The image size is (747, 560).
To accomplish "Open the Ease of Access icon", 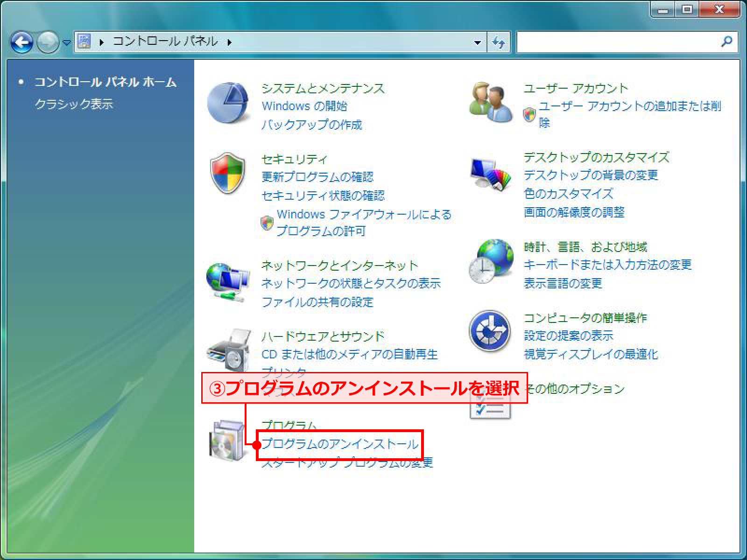I will [x=490, y=331].
